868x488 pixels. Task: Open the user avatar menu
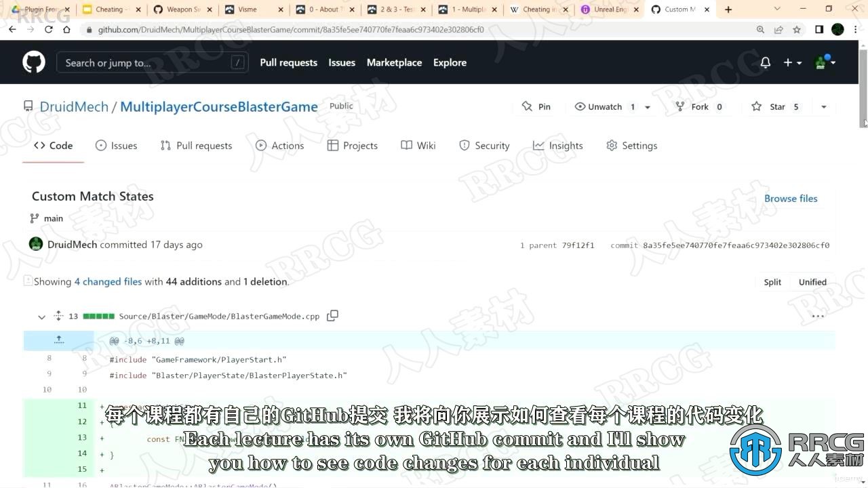pos(825,62)
